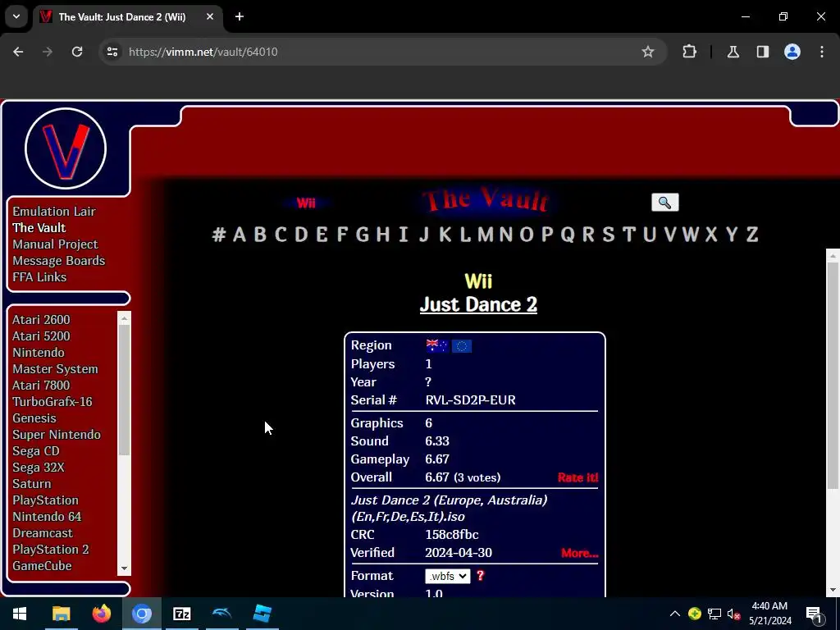Bookmark this page with the star icon
Screen dimensions: 840x630
click(x=648, y=52)
